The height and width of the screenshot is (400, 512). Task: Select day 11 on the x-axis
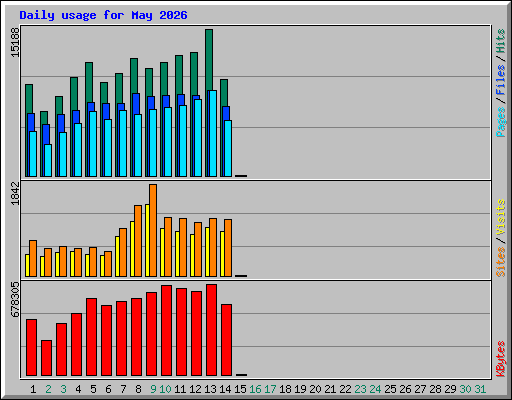point(180,389)
